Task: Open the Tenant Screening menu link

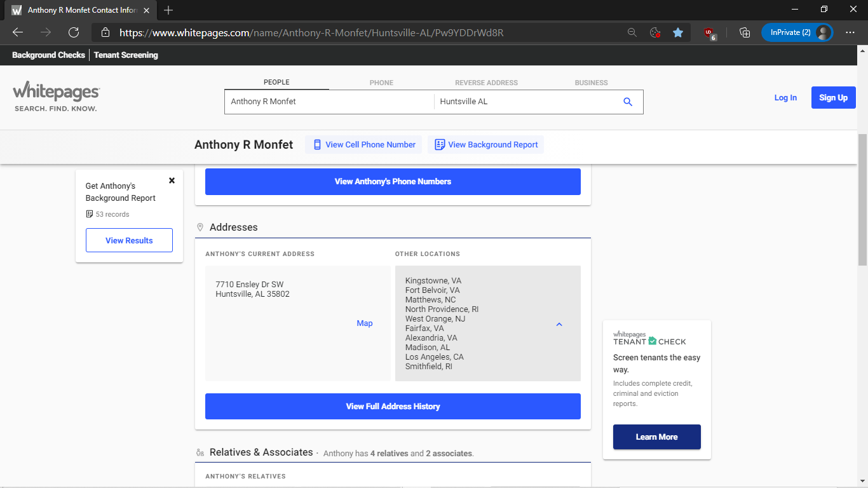Action: coord(126,55)
